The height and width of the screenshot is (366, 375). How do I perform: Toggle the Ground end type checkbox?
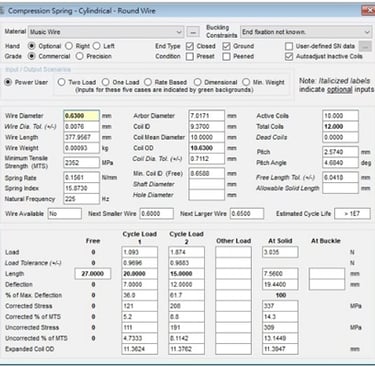[x=226, y=46]
